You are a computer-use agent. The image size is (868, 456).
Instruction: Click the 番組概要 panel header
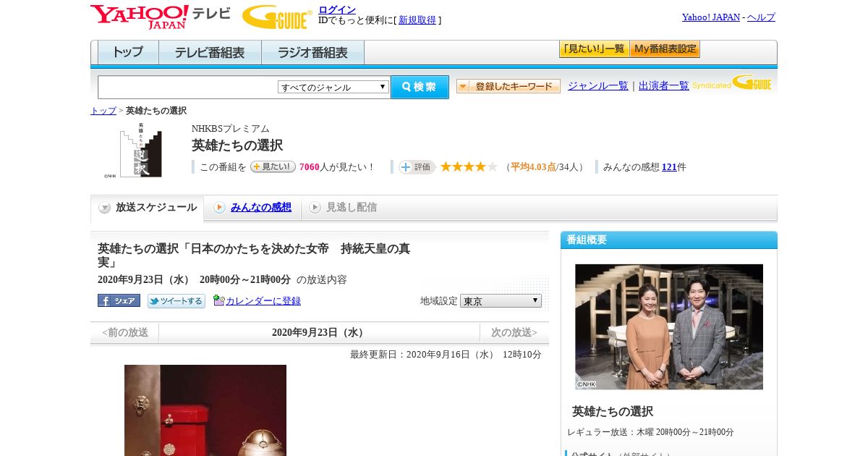point(669,240)
